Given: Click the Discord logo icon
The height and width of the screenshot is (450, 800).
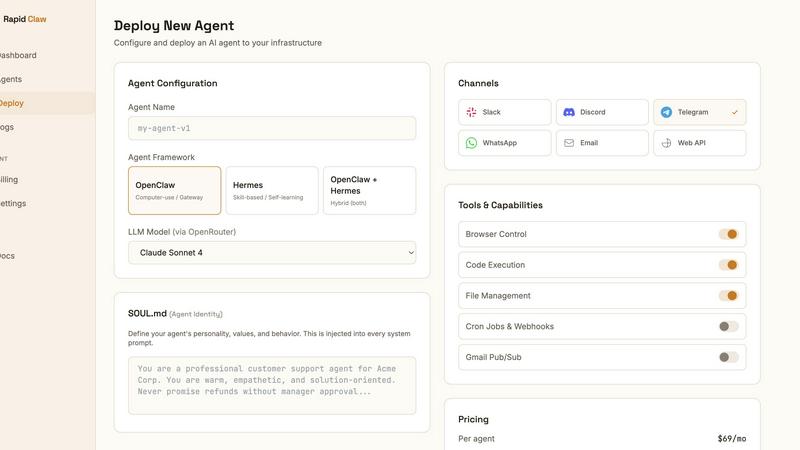Looking at the screenshot, I should pyautogui.click(x=569, y=112).
